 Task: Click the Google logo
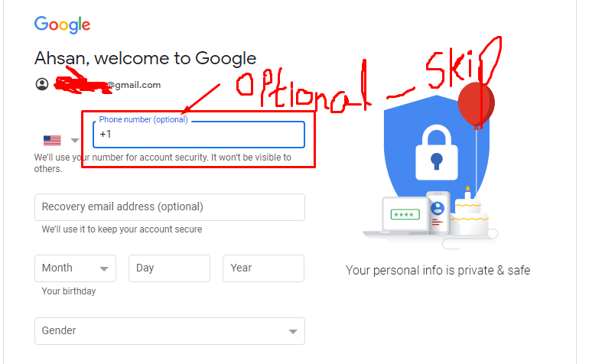point(63,24)
